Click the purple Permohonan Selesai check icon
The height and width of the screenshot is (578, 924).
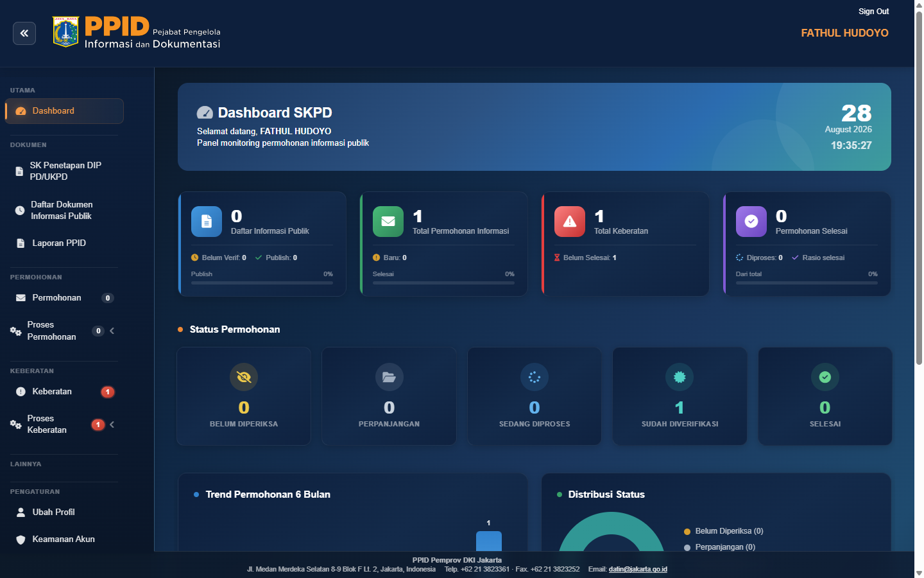pyautogui.click(x=751, y=222)
